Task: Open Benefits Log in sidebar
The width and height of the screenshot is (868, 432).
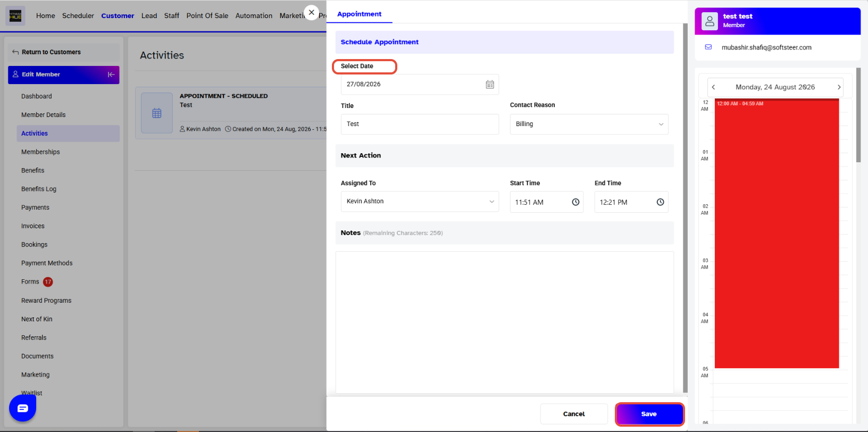Action: click(x=39, y=189)
